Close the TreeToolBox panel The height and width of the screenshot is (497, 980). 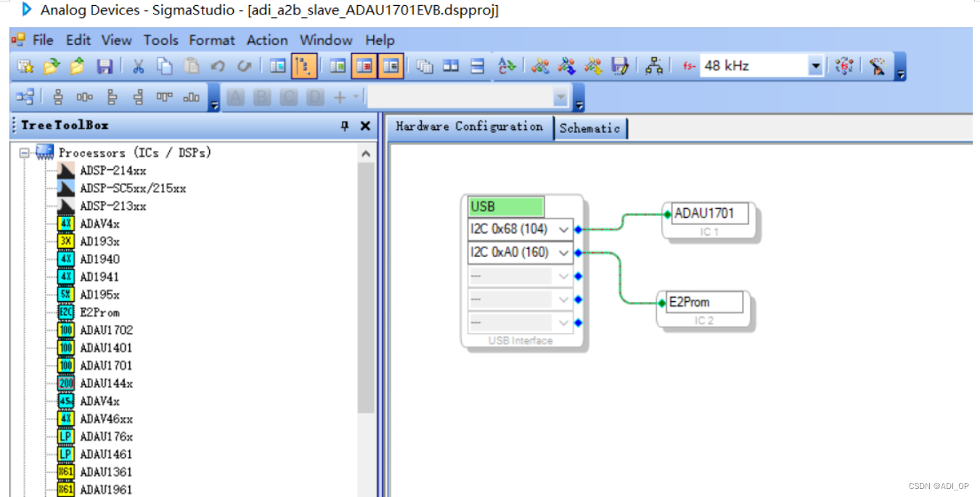365,126
